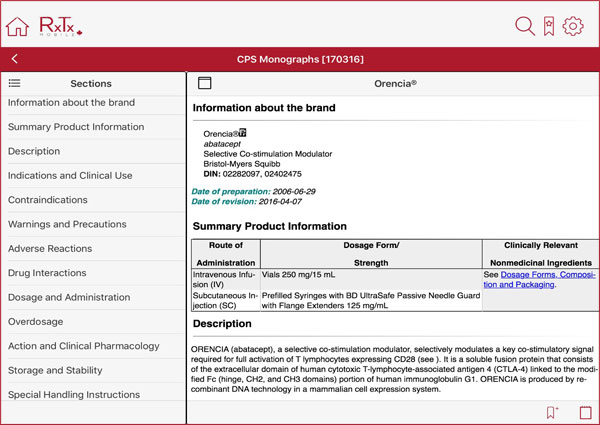Viewport: 600px width, 425px height.
Task: Add a bookmark with the bottom bookmark-plus icon
Action: [552, 412]
